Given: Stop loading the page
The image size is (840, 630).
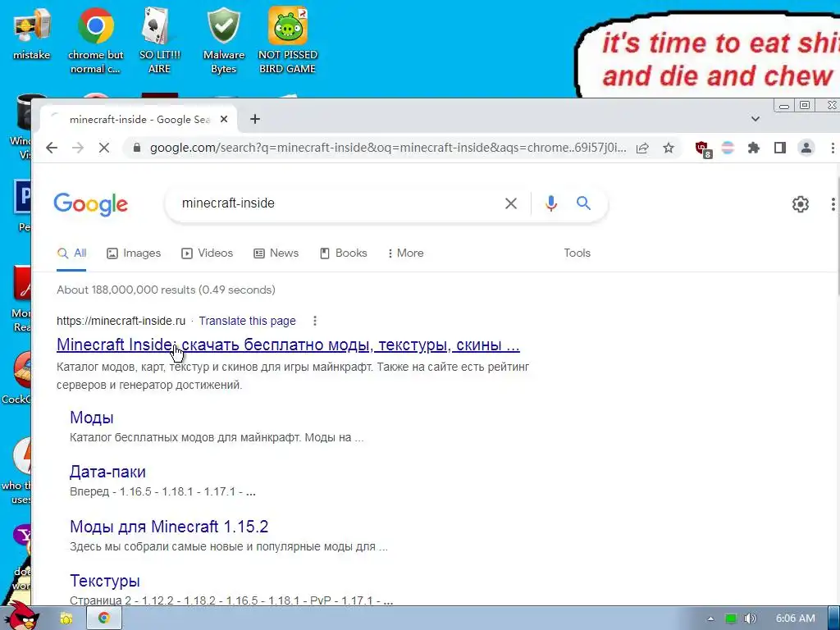Looking at the screenshot, I should [x=104, y=148].
